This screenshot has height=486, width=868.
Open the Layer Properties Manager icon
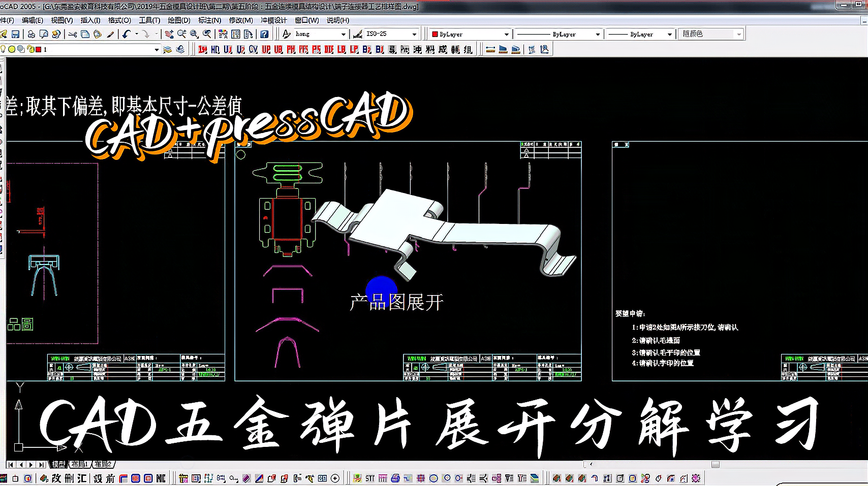(x=167, y=49)
